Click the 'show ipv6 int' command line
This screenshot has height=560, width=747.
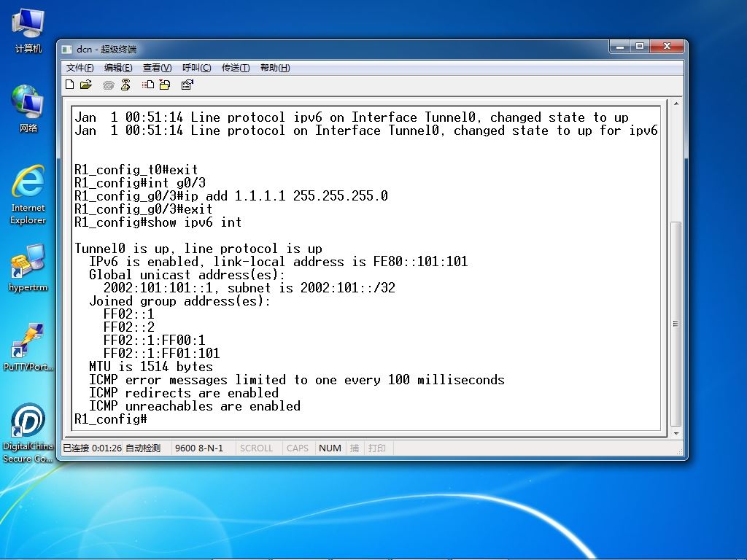[x=158, y=222]
